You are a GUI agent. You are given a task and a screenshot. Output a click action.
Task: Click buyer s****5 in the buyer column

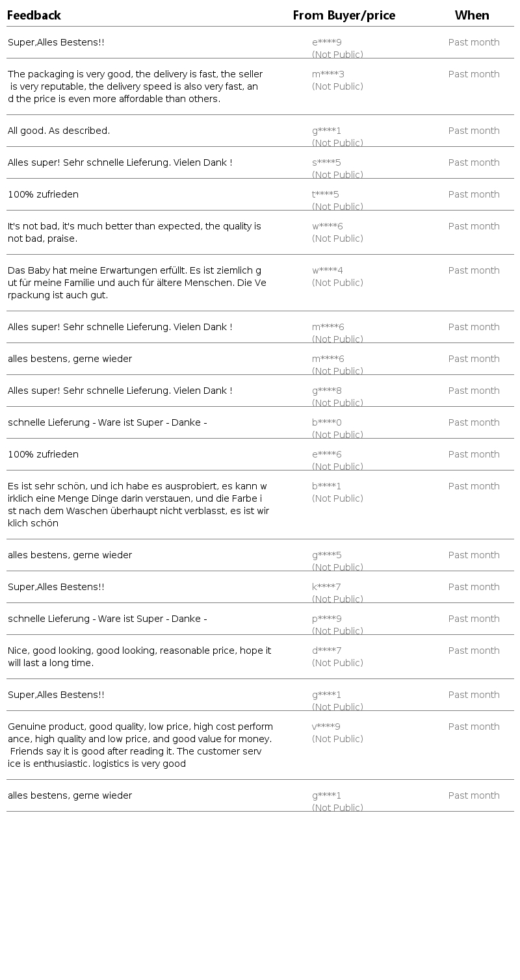(x=326, y=163)
